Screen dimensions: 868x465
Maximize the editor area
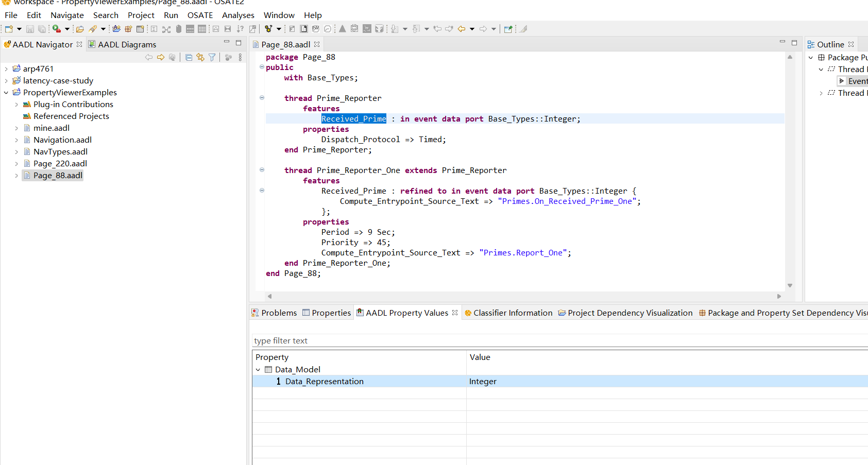(x=794, y=42)
